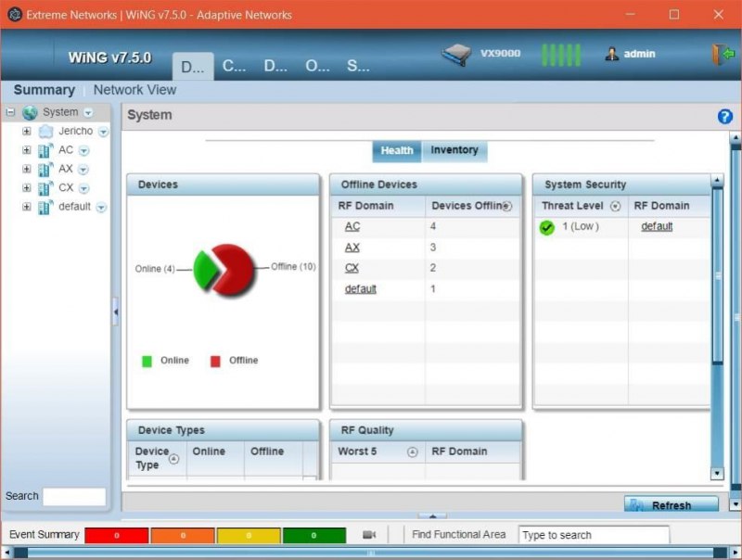
Task: Open default node dropdown arrow
Action: tap(101, 208)
